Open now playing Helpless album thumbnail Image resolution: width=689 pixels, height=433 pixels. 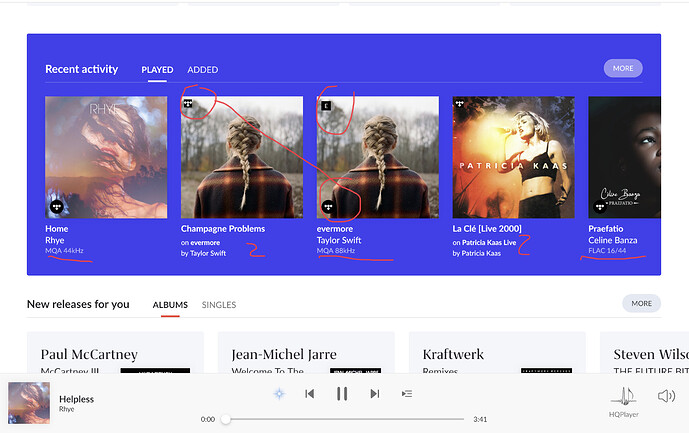(29, 403)
